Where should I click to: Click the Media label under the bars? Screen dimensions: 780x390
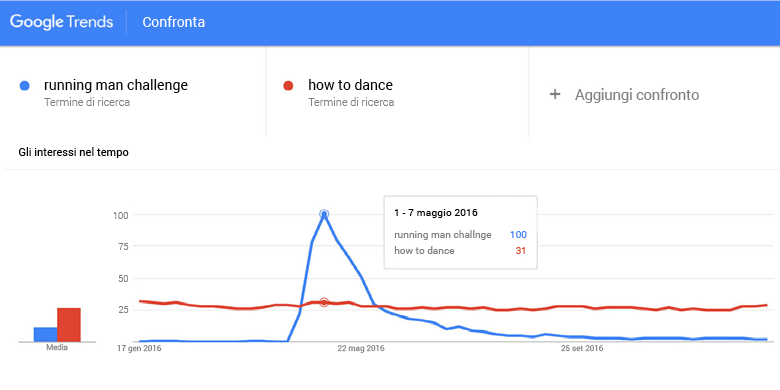[x=57, y=348]
